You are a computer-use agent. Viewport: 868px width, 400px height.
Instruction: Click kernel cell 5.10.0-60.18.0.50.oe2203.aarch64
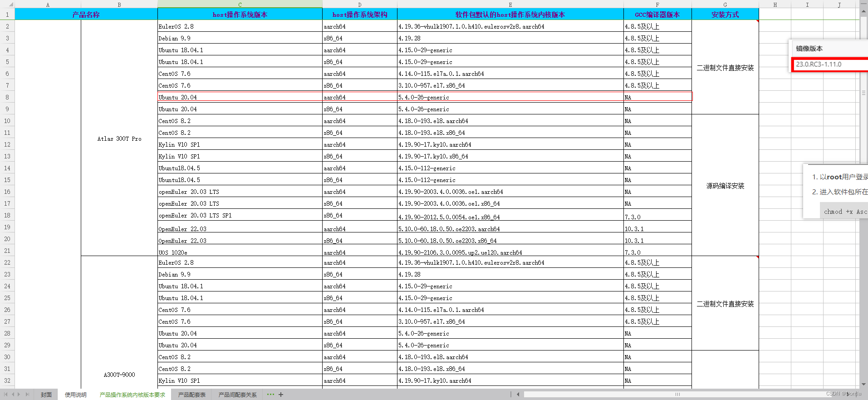pyautogui.click(x=510, y=227)
